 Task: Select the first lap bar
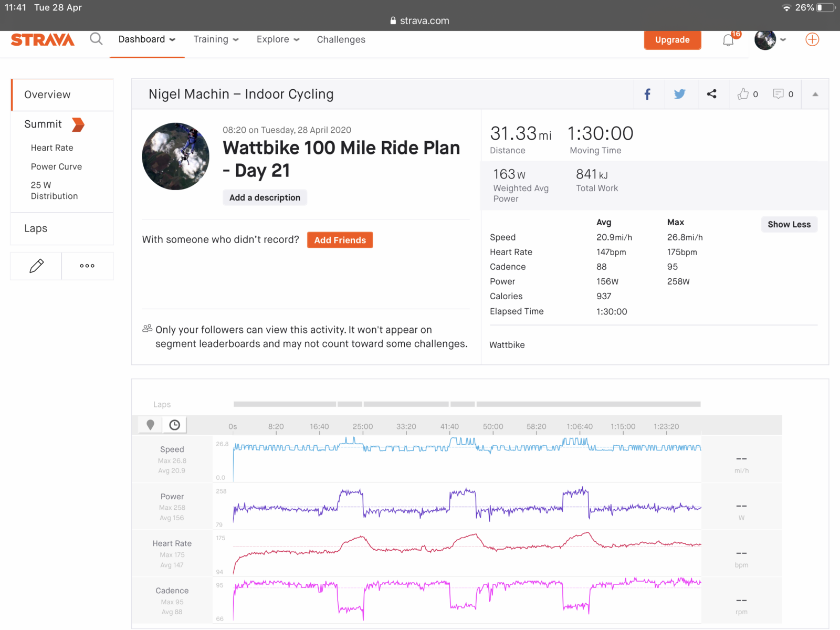285,404
